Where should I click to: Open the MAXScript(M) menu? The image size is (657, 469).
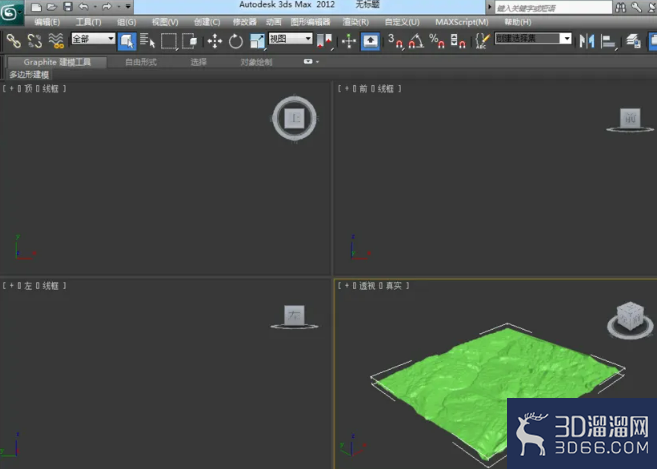(x=462, y=22)
